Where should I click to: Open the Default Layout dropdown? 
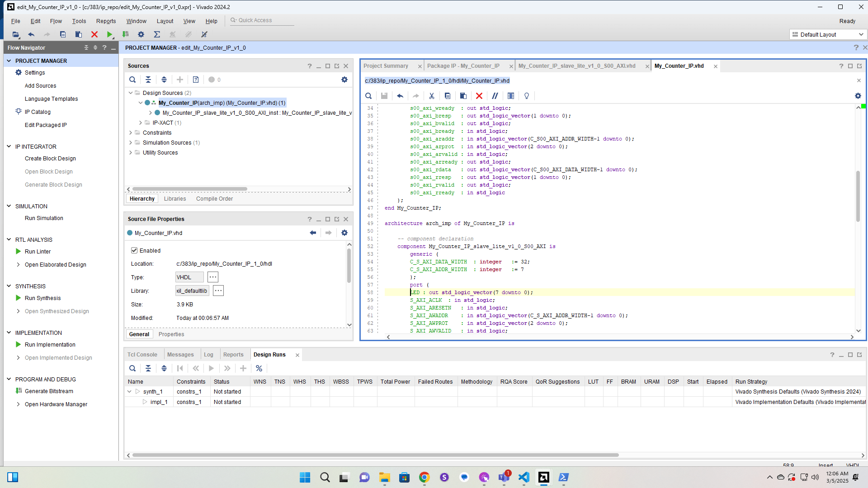pos(828,34)
